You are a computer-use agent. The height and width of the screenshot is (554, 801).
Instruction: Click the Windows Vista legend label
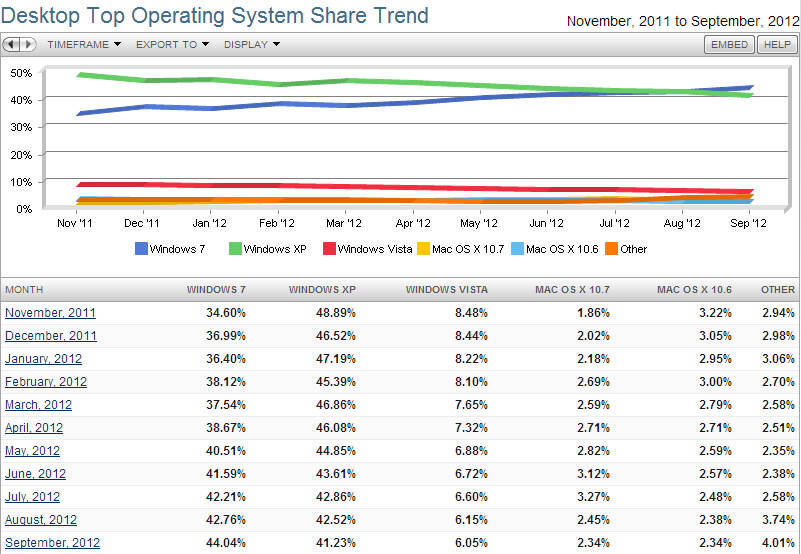coord(375,249)
